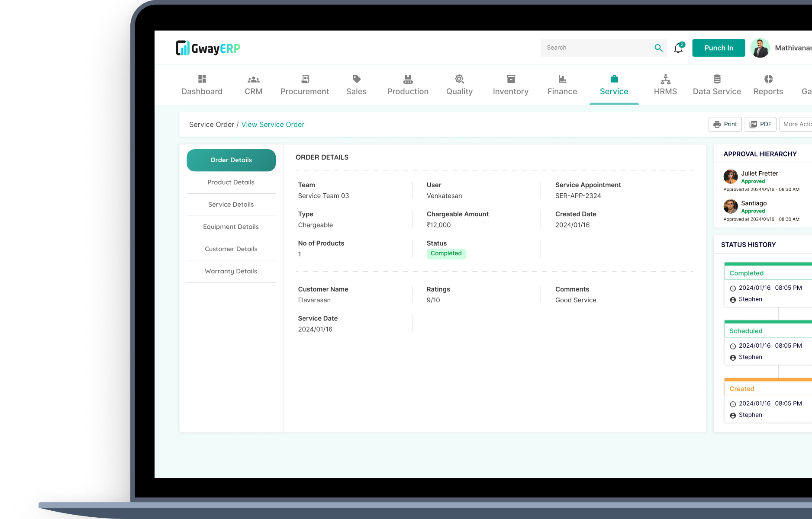
Task: Click the Quality module icon
Action: point(459,79)
